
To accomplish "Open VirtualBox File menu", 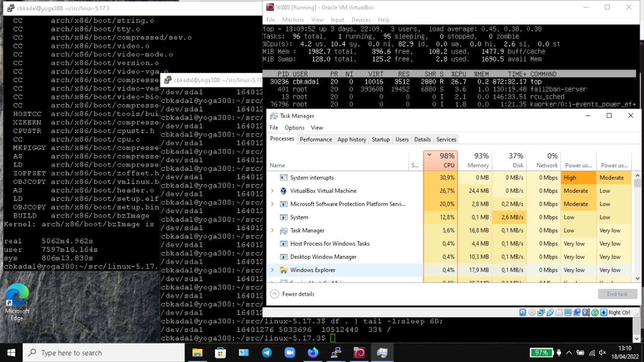I will pyautogui.click(x=270, y=20).
